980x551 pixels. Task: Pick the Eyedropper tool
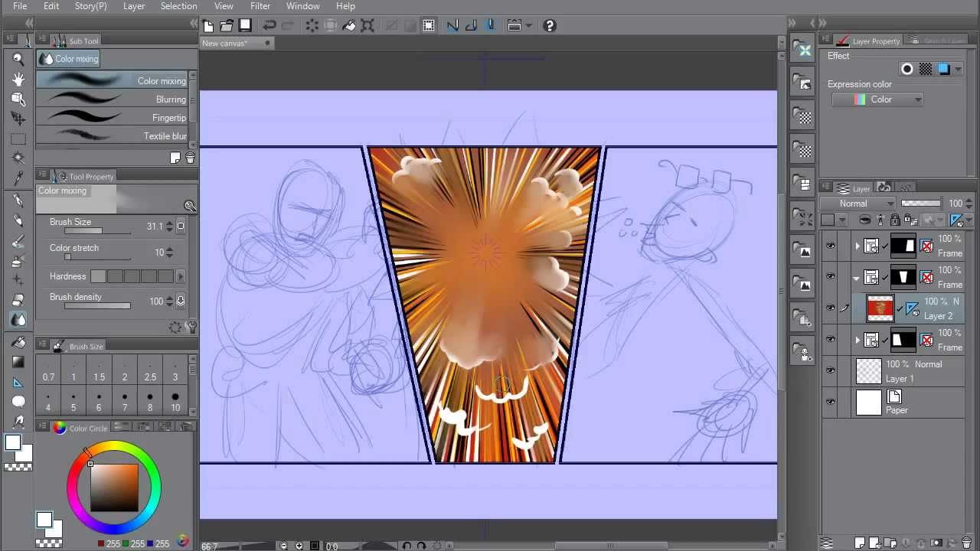(18, 178)
